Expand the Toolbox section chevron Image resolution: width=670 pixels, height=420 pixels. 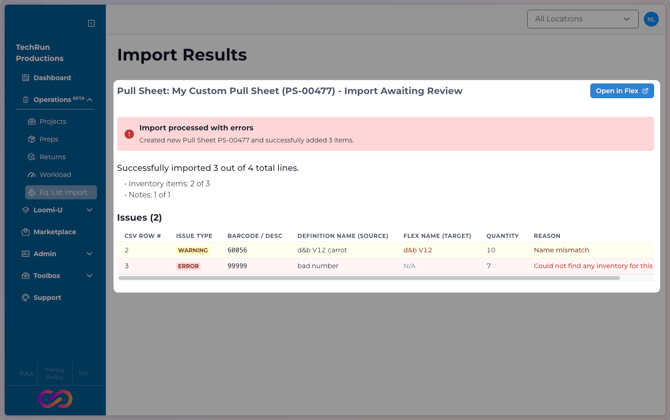[90, 276]
